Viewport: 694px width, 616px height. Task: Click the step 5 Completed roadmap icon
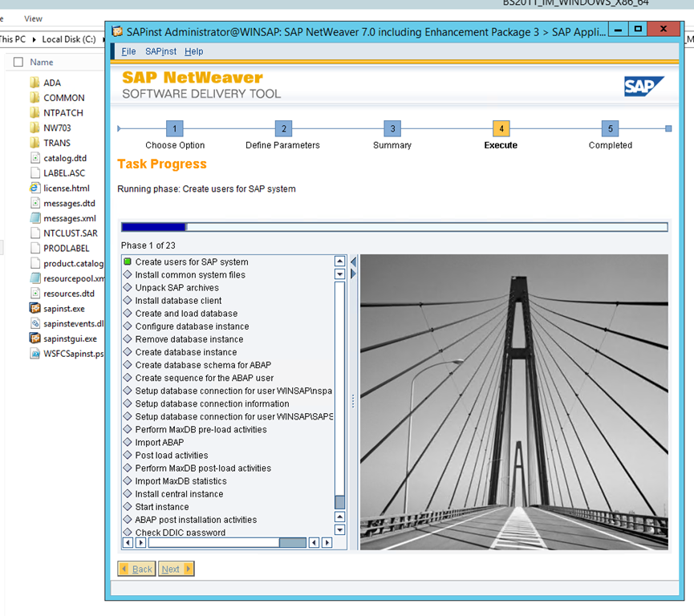pyautogui.click(x=610, y=128)
